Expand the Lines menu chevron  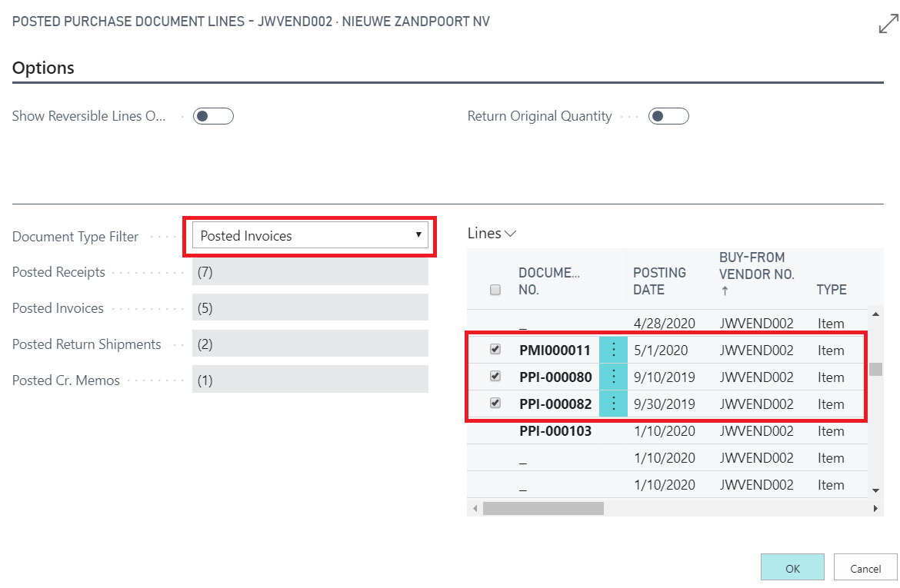pyautogui.click(x=510, y=234)
